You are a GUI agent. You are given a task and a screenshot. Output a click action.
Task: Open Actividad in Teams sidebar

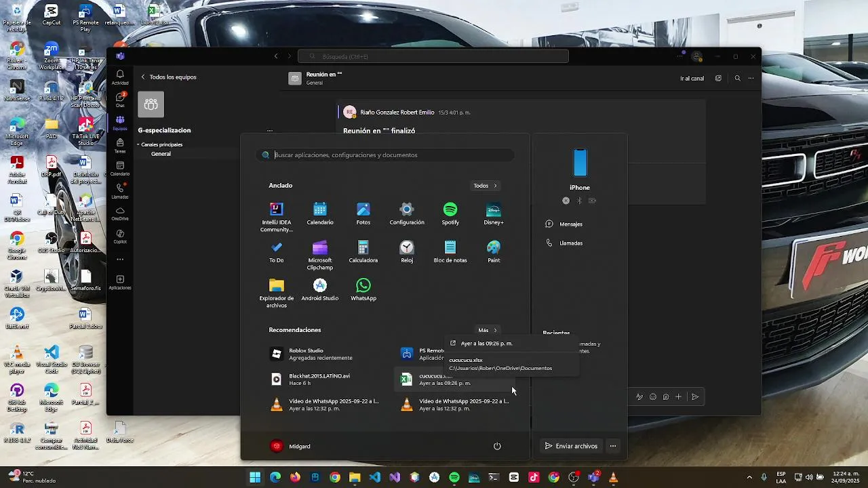coord(120,77)
